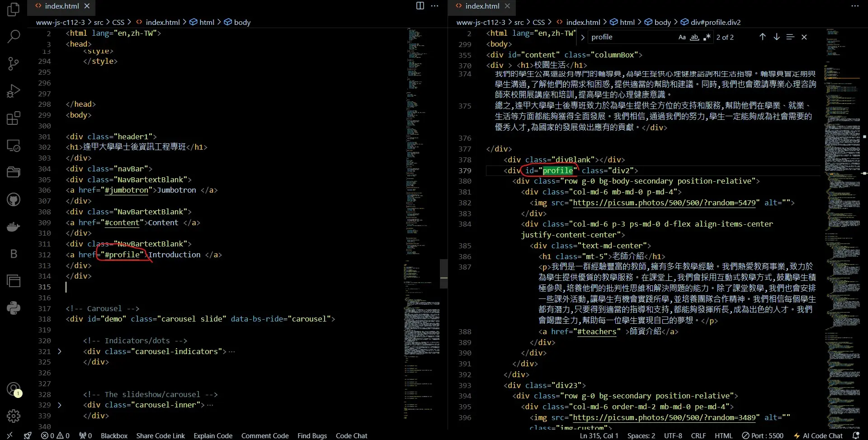This screenshot has height=440, width=868.
Task: Select div#profile.div2 breadcrumb item
Action: 715,22
